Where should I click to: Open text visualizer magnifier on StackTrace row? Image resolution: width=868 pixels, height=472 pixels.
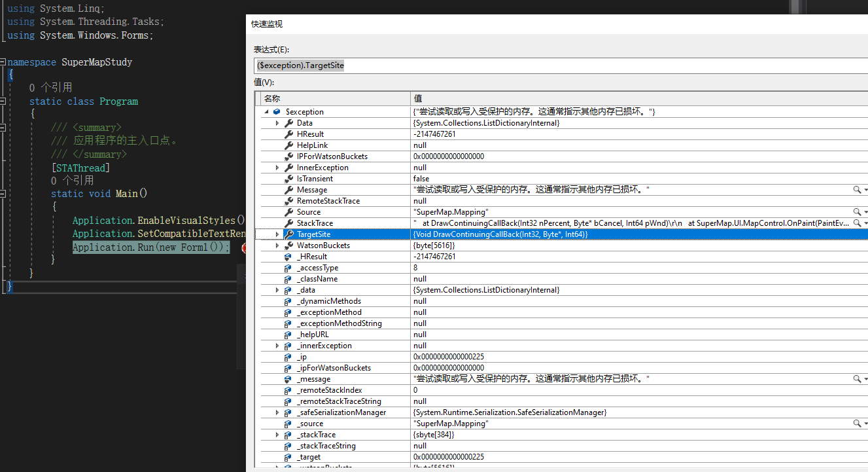coord(857,223)
